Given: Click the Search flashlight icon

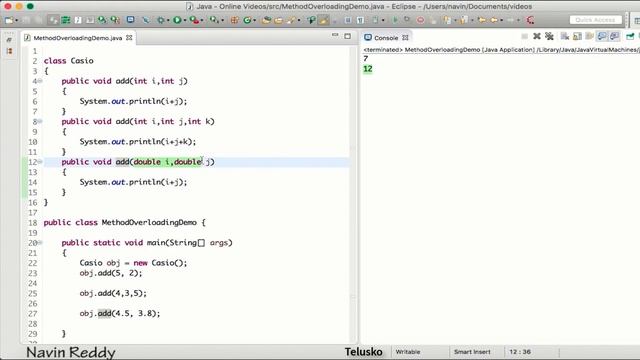Looking at the screenshot, I should (291, 20).
